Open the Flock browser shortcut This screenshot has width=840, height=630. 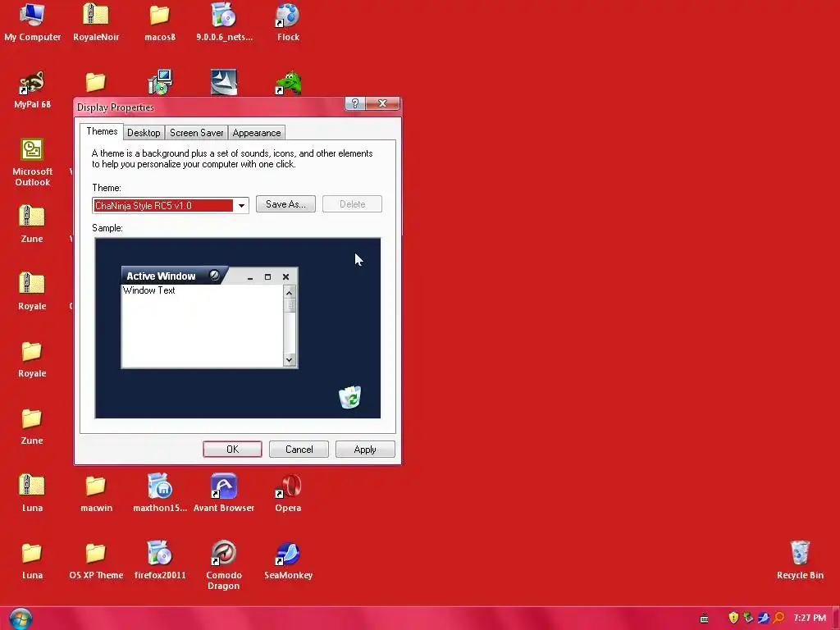(x=288, y=22)
